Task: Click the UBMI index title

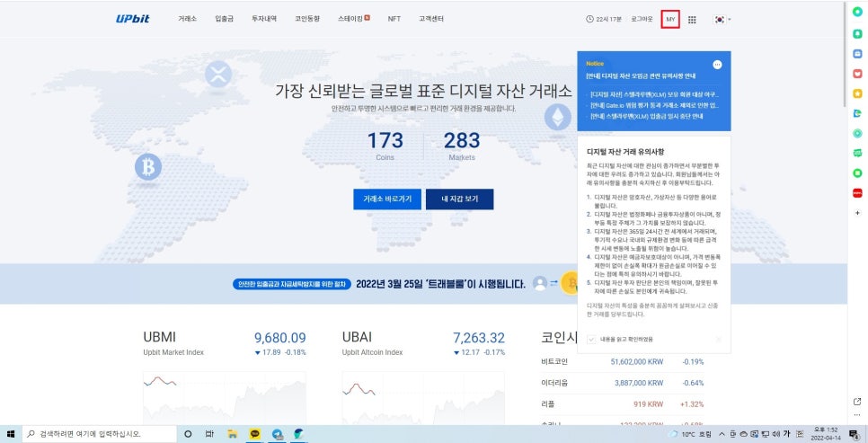Action: point(159,337)
